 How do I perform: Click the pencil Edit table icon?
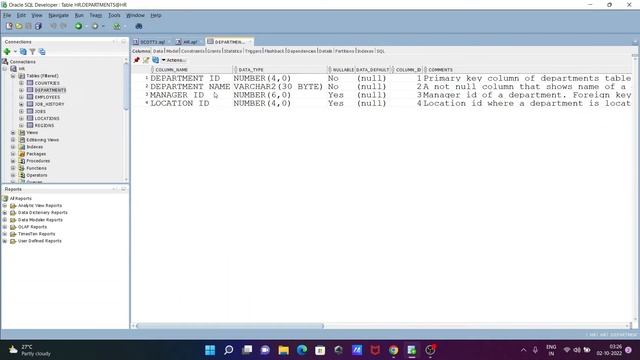[x=146, y=60]
